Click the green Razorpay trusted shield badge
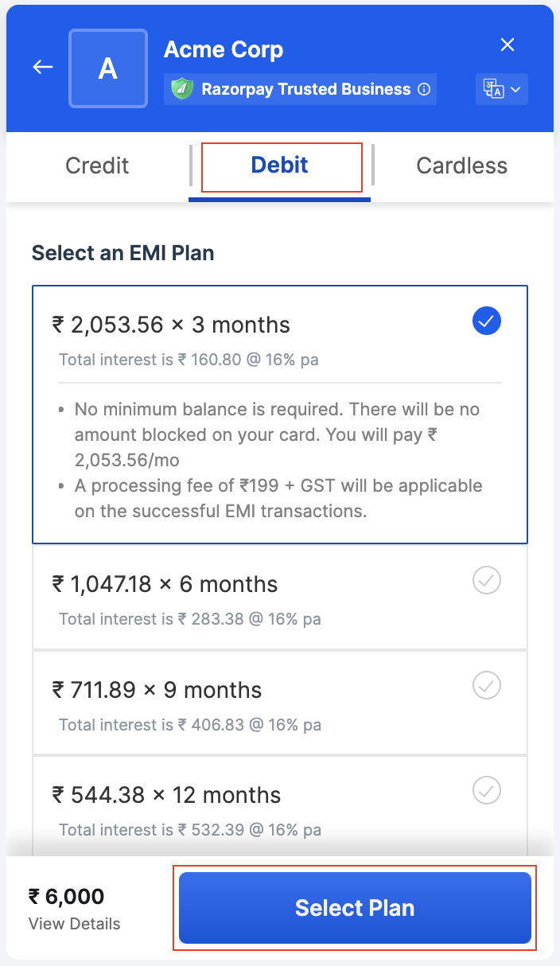 182,89
